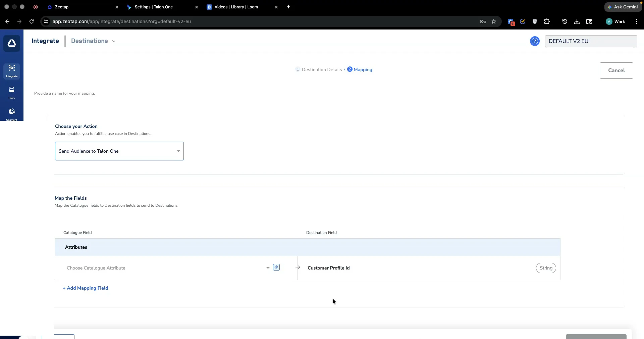Expand the Destinations dropdown chevron
Image resolution: width=644 pixels, height=339 pixels.
tap(114, 41)
